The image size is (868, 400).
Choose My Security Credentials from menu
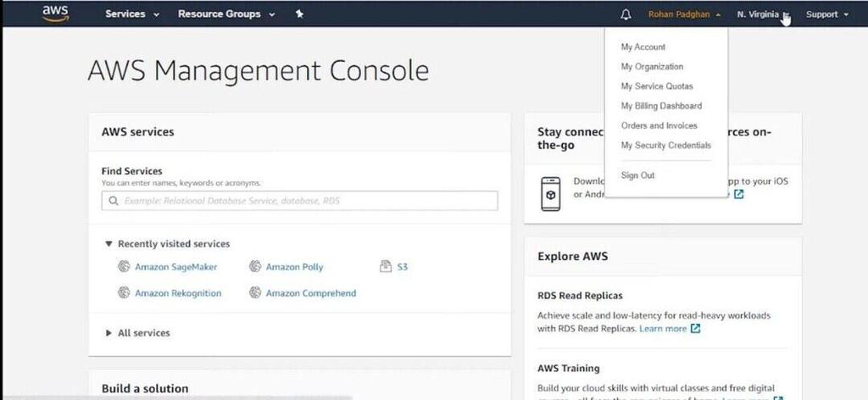coord(665,145)
